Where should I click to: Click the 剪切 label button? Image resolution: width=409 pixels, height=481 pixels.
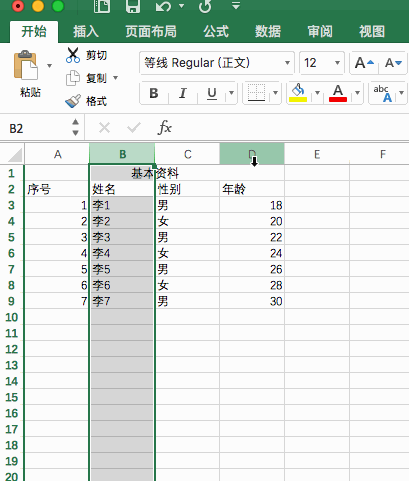click(96, 55)
